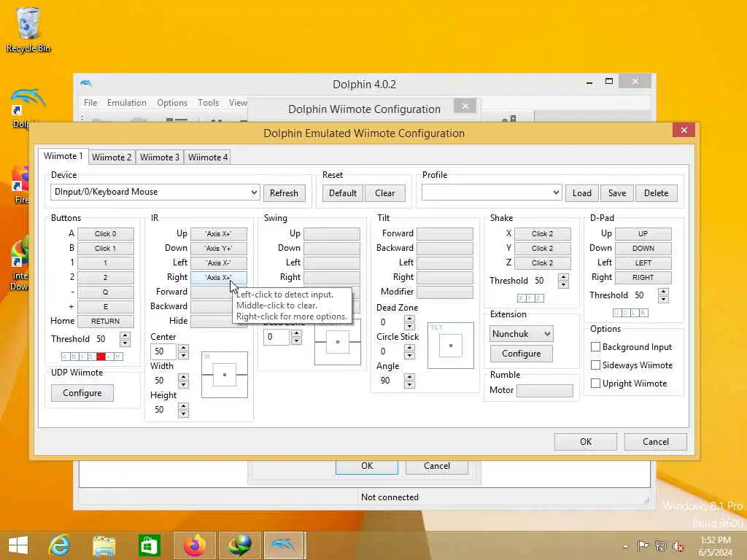
Task: Open the Emulation menu in Dolphin window
Action: click(x=127, y=103)
